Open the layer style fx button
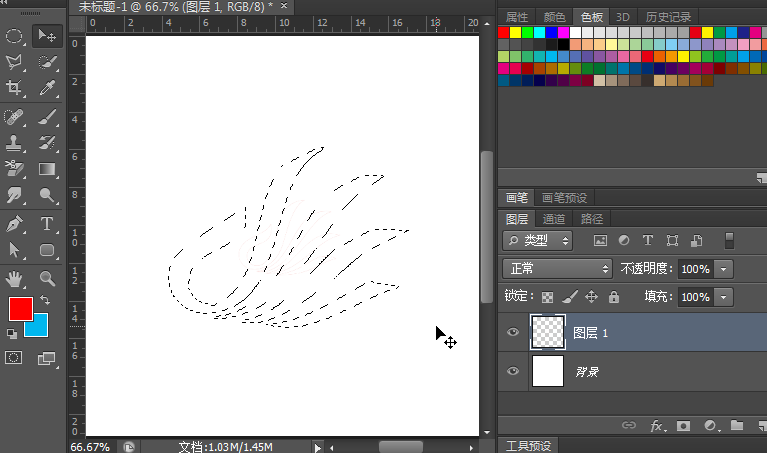The image size is (767, 453). click(x=657, y=426)
